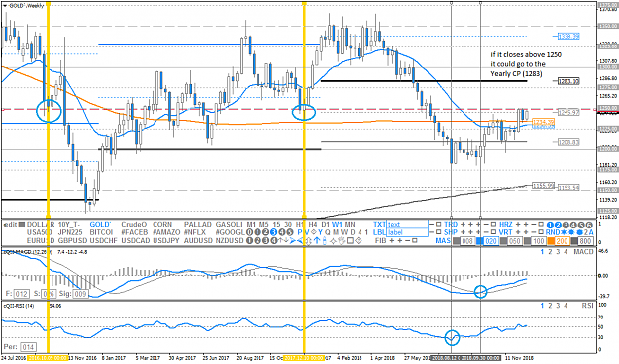Click circled 2 (blue) right of the HRZ controls
619x364 pixels.
coord(558,225)
